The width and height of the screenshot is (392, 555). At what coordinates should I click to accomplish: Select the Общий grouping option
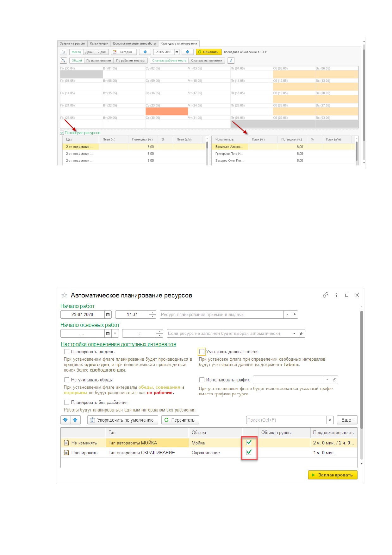click(x=77, y=61)
